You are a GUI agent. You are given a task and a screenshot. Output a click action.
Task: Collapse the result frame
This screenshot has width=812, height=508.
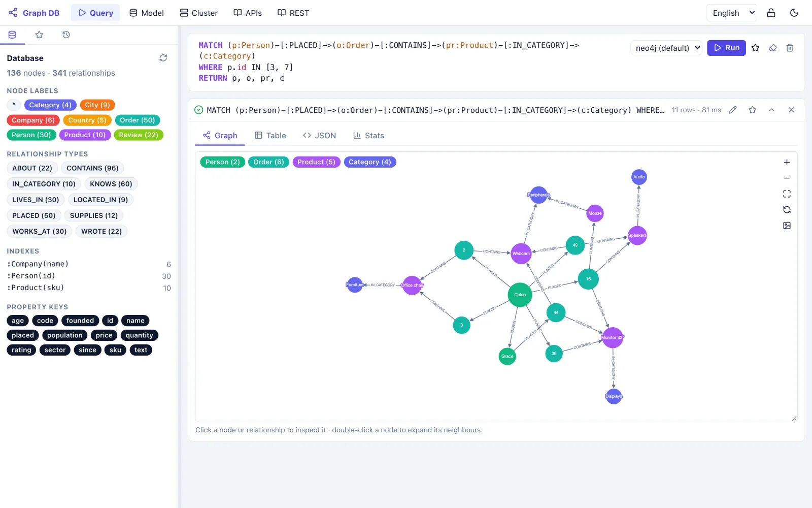click(771, 110)
